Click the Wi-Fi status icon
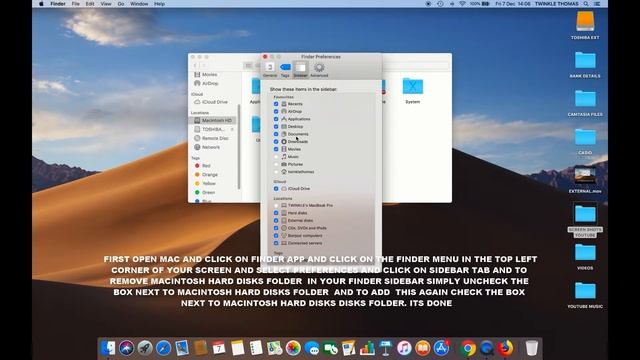Image resolution: width=640 pixels, height=360 pixels. tap(462, 4)
